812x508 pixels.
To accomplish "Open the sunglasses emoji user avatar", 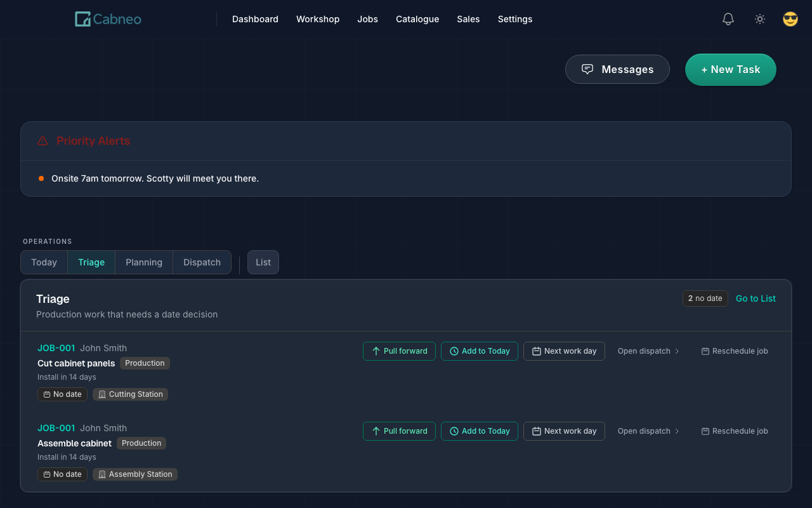I will click(x=790, y=19).
